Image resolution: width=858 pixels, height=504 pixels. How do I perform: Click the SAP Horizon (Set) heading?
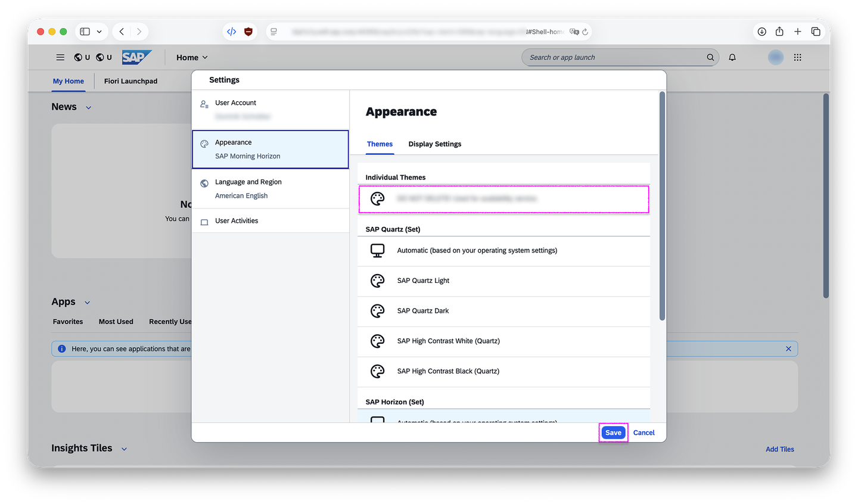394,402
